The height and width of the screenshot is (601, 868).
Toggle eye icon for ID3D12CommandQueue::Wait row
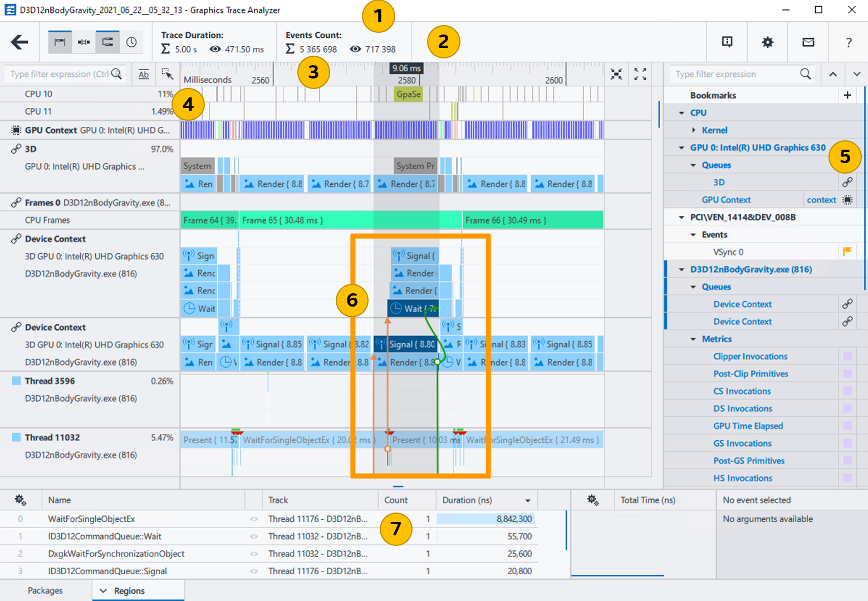254,536
